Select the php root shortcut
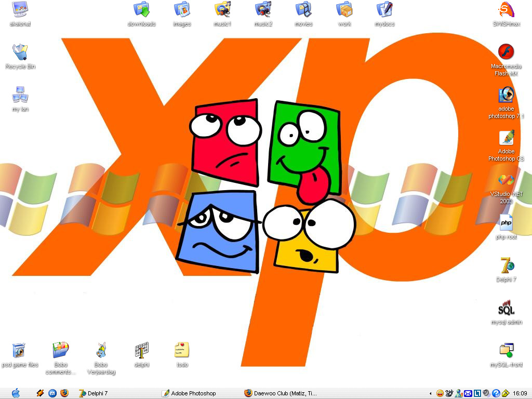Viewport: 532px width, 399px height. tap(506, 222)
